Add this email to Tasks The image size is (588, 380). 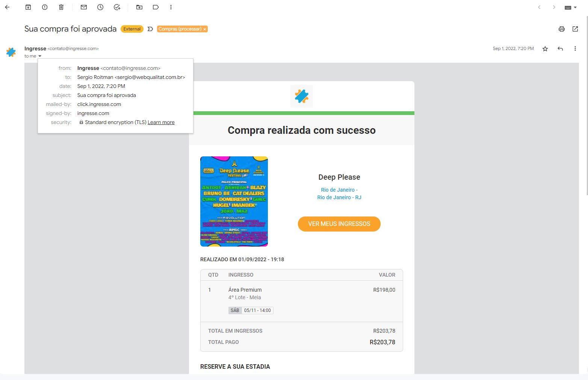[117, 7]
